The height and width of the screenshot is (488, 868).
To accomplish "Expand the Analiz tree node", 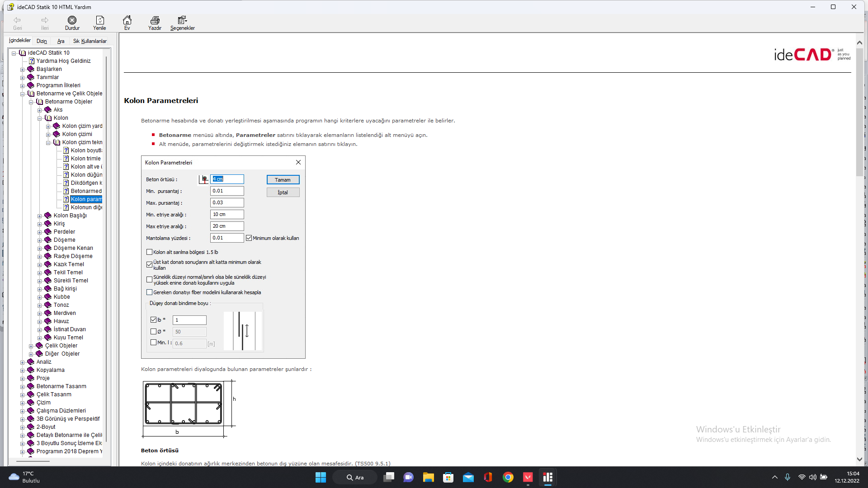I will 22,362.
